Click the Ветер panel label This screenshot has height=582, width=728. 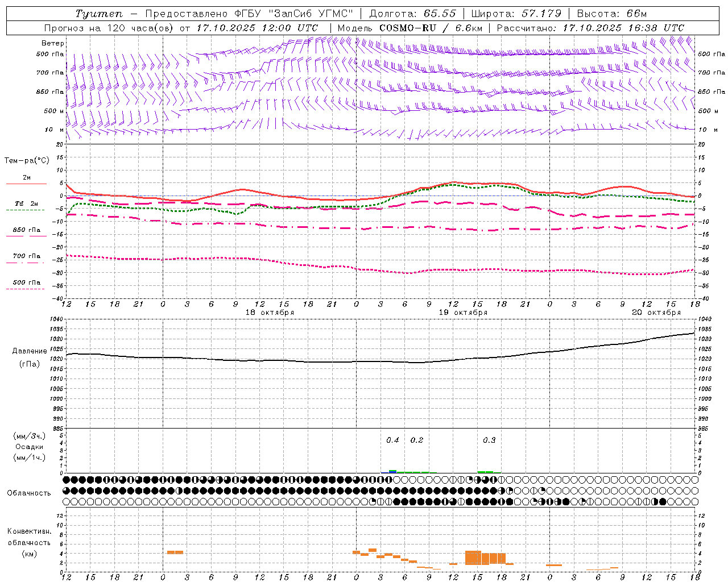point(53,43)
